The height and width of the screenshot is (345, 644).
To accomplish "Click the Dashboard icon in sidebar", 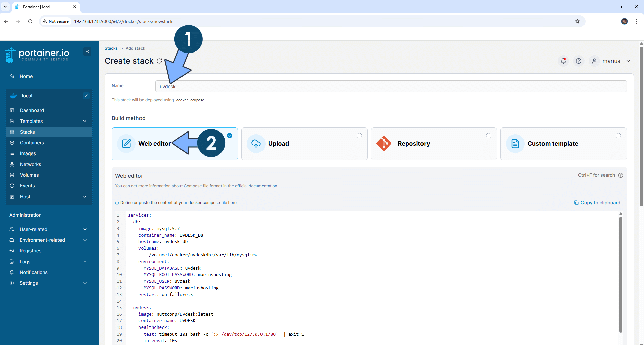I will [12, 110].
